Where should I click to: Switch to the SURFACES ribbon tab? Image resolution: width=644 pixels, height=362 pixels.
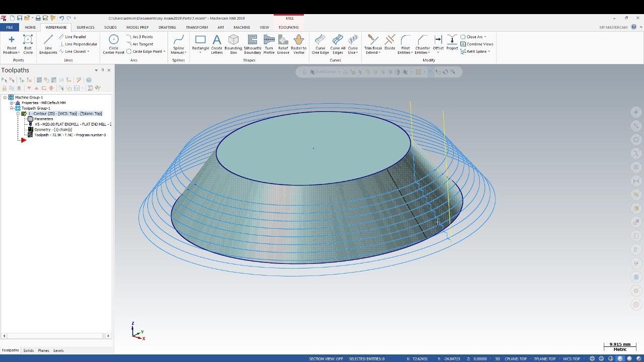[86, 27]
